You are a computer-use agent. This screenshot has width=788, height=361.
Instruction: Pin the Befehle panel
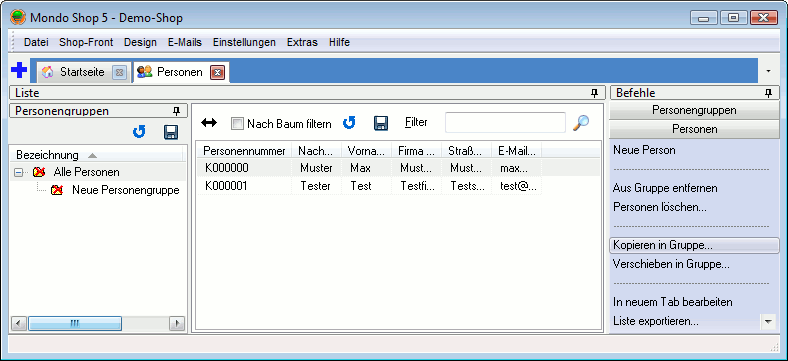click(769, 93)
